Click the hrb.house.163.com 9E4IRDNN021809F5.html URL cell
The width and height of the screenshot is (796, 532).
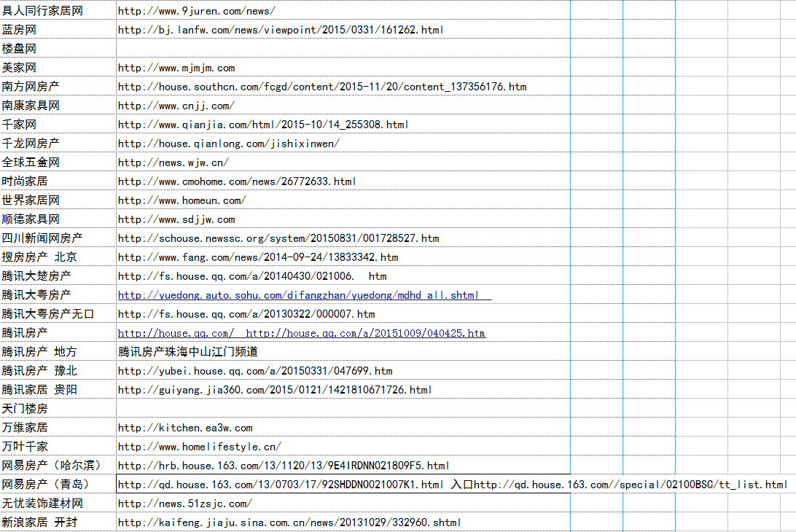click(x=343, y=466)
